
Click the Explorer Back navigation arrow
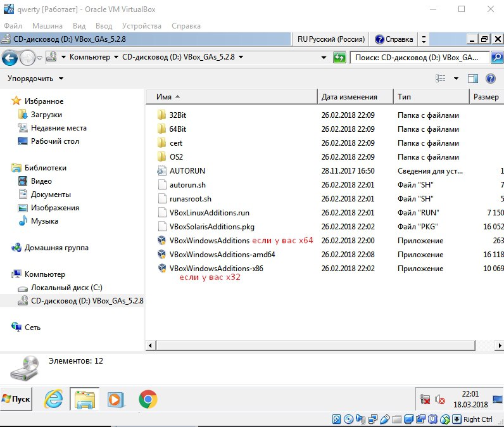10,58
